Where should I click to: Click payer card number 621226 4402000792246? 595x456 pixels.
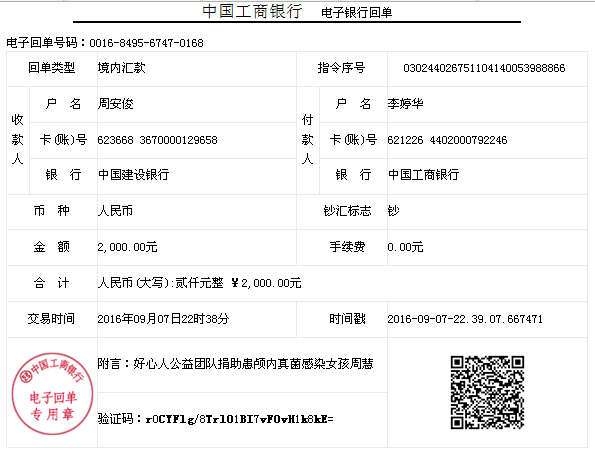click(447, 140)
